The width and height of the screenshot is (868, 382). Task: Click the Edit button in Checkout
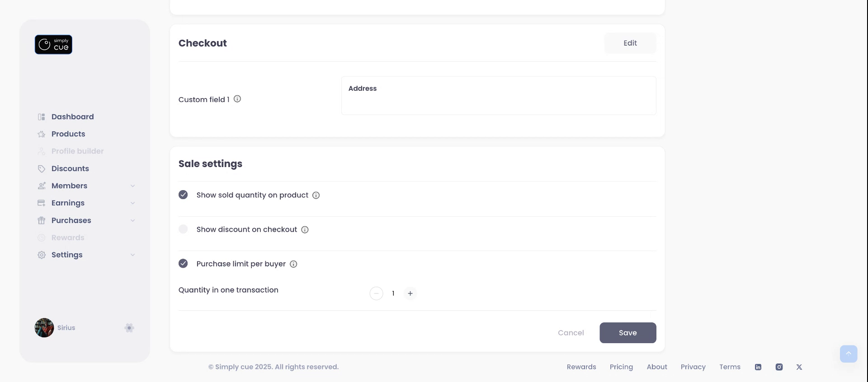click(x=630, y=43)
